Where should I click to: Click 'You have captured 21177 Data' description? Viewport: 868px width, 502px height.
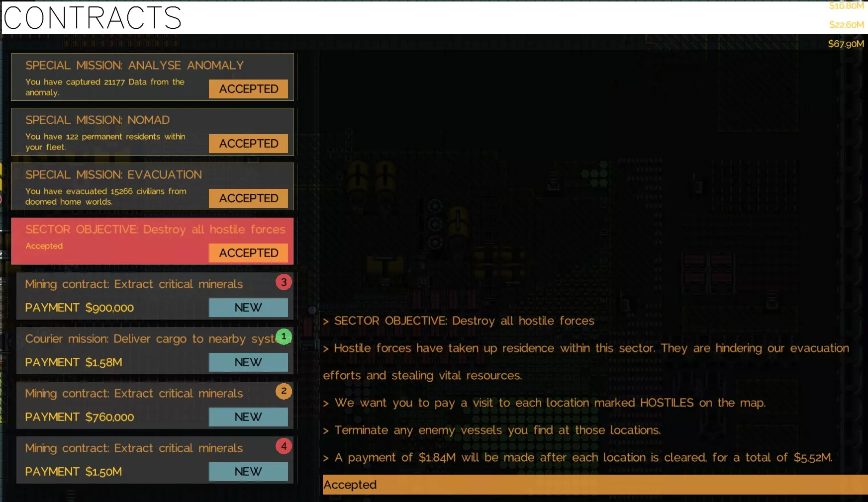105,87
